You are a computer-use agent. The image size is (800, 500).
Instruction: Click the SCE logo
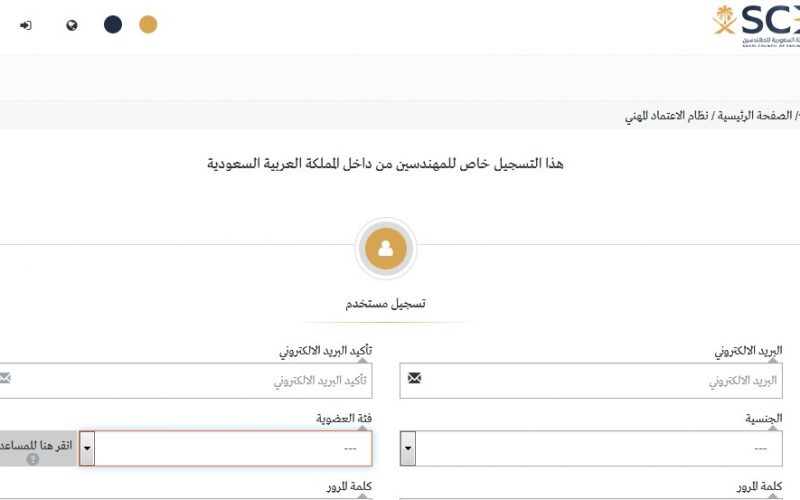[x=756, y=26]
